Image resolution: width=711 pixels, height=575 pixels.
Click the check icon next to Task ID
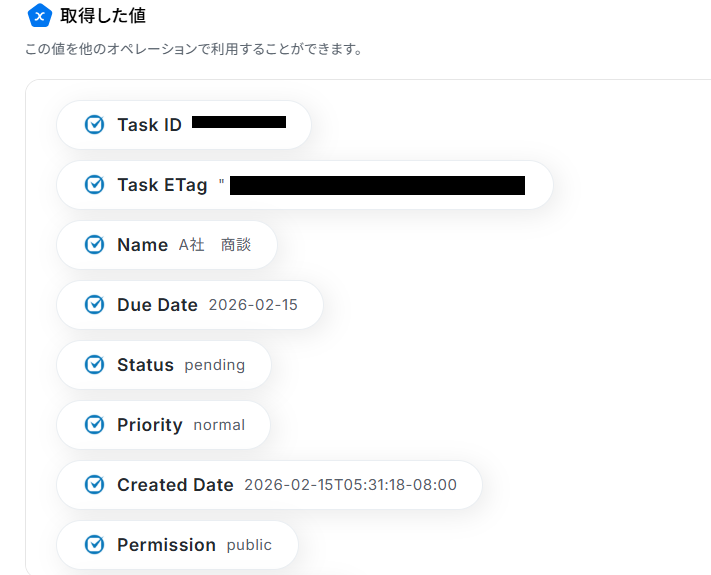[94, 125]
